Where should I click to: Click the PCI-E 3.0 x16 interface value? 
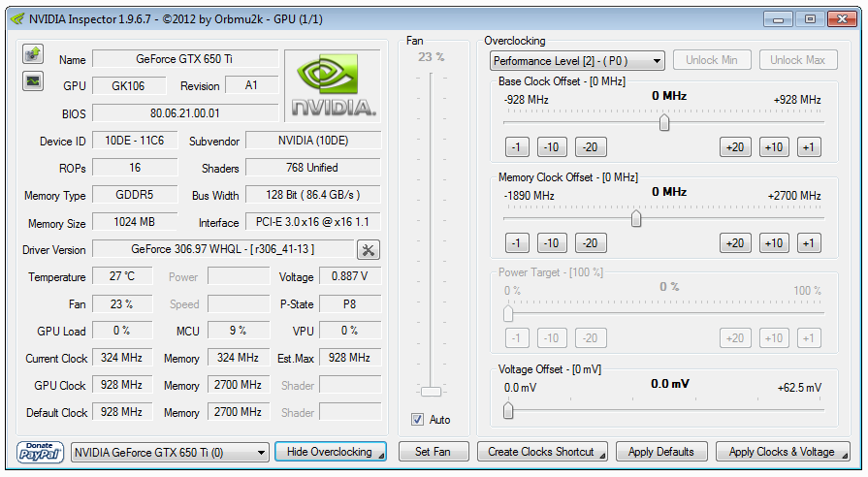[313, 222]
